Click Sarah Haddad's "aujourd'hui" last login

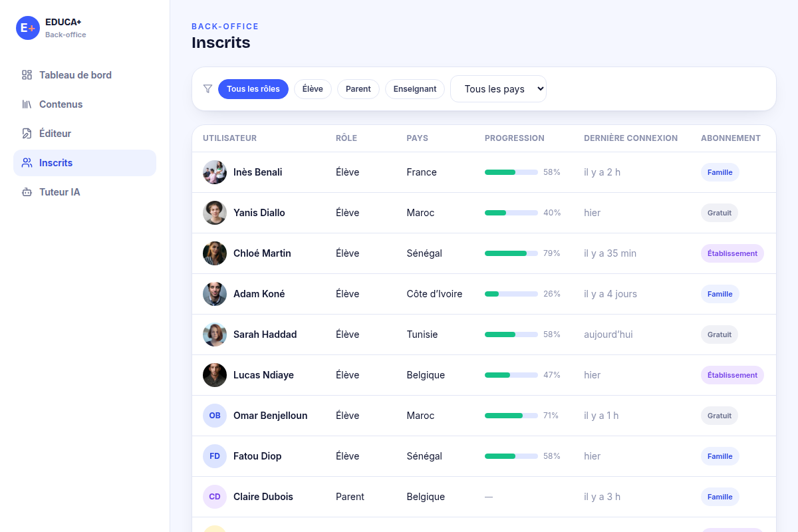pyautogui.click(x=608, y=334)
